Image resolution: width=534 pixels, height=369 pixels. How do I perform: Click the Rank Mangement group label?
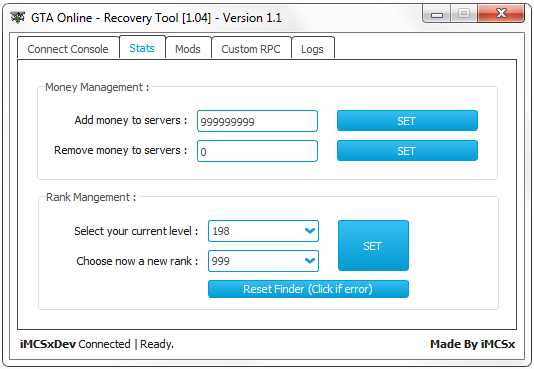[91, 197]
